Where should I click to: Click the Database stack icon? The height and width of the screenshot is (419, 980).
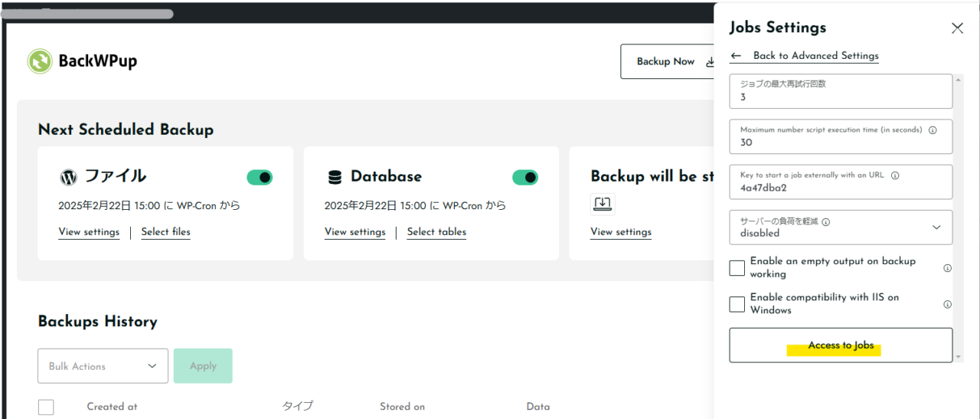coord(335,177)
